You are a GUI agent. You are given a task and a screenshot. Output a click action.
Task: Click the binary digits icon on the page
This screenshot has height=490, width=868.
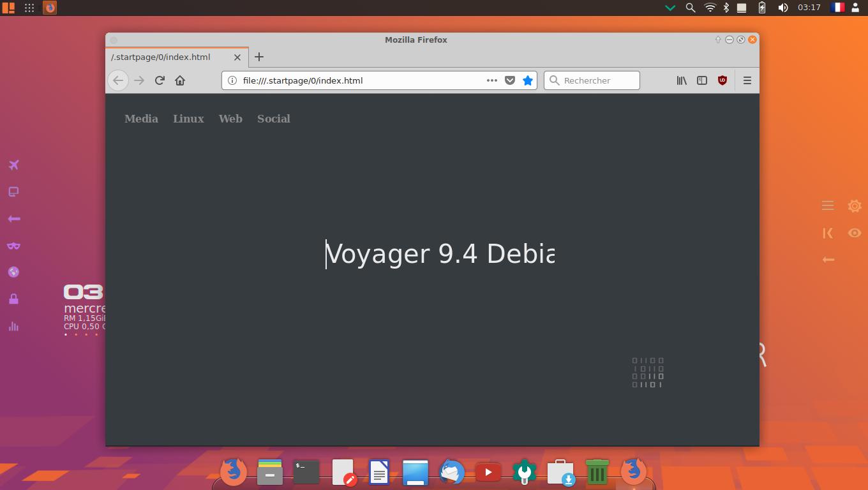click(648, 373)
